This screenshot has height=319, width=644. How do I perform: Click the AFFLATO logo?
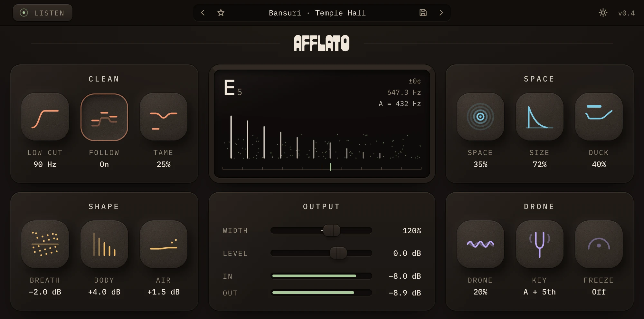click(322, 43)
